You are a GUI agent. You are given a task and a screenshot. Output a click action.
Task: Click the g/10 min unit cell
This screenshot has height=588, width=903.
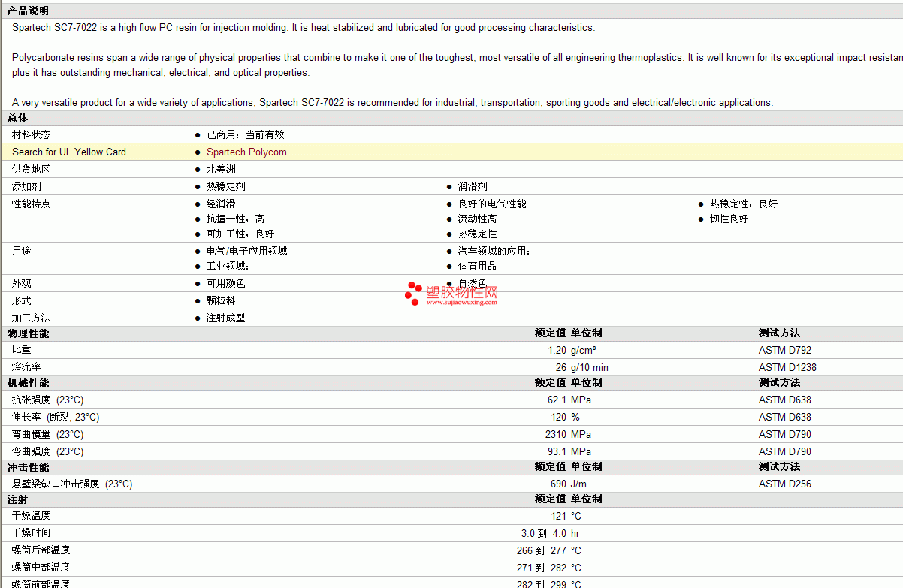[590, 367]
